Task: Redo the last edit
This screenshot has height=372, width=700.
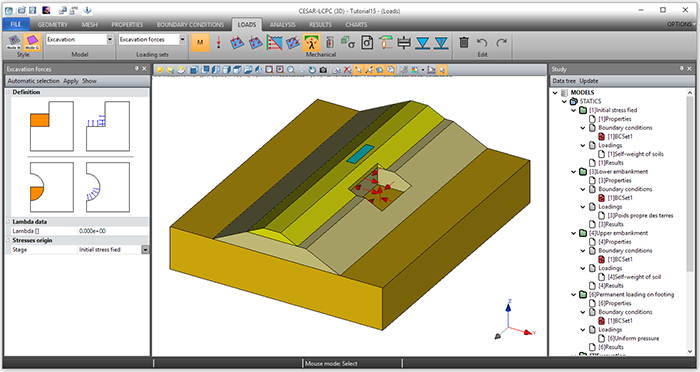Action: coord(501,42)
